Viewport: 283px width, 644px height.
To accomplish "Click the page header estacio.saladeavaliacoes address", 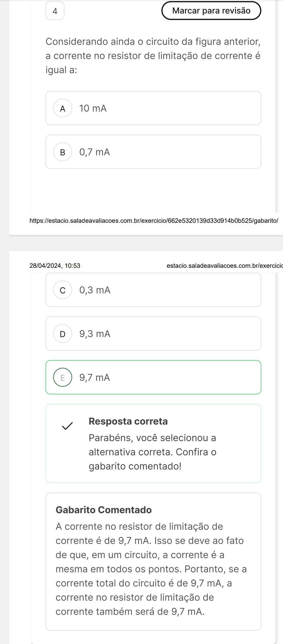I will pos(225,266).
